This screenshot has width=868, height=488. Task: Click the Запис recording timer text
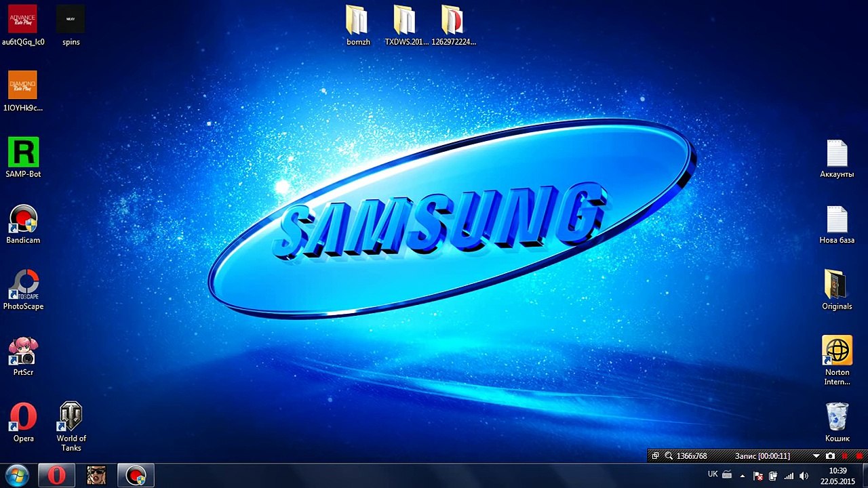pyautogui.click(x=762, y=456)
